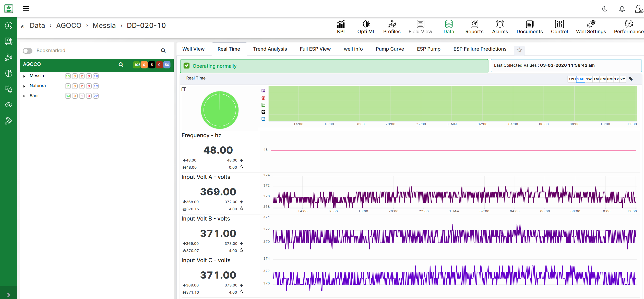Open the Pump Curve tab
The image size is (644, 299).
click(389, 49)
